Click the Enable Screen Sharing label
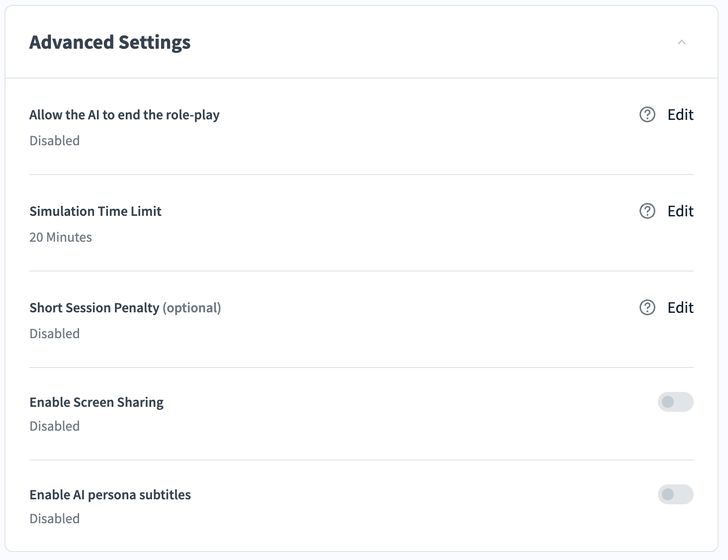The image size is (728, 560). click(x=96, y=402)
